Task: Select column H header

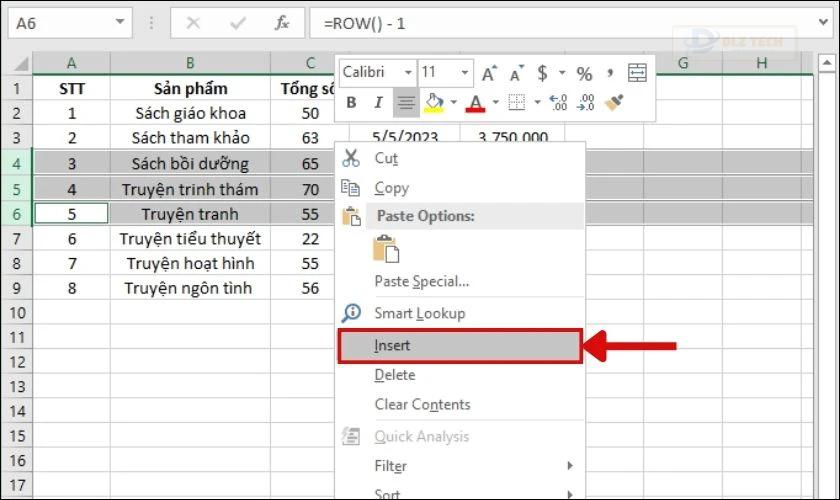Action: [761, 63]
